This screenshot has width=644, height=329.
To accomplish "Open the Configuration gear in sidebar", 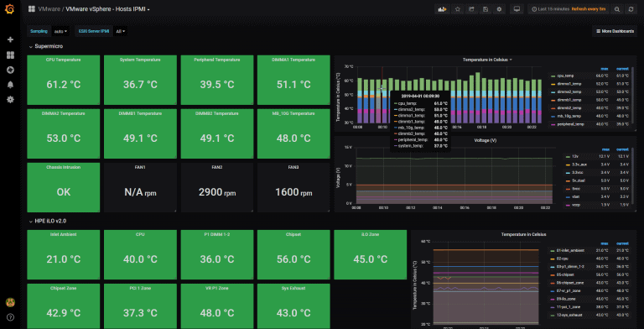I will 10,100.
